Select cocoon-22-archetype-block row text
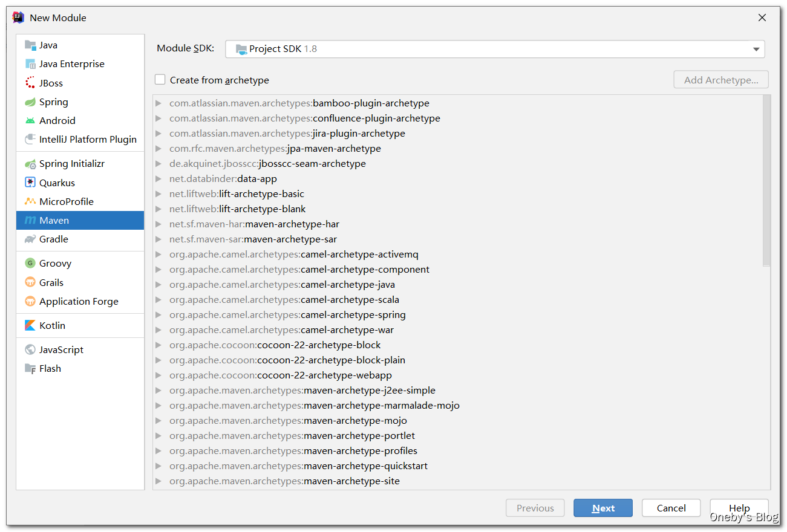Image resolution: width=787 pixels, height=532 pixels. coord(275,345)
